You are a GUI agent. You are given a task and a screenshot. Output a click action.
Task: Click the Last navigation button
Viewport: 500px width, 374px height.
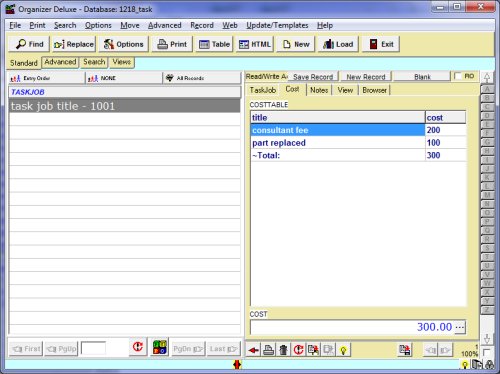223,349
